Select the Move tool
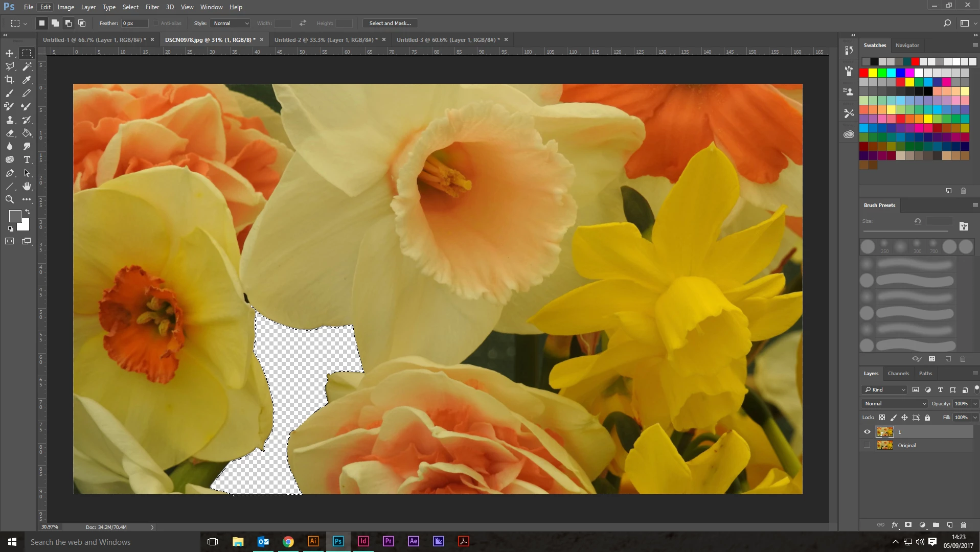Screen dimensions: 980x552 10,53
